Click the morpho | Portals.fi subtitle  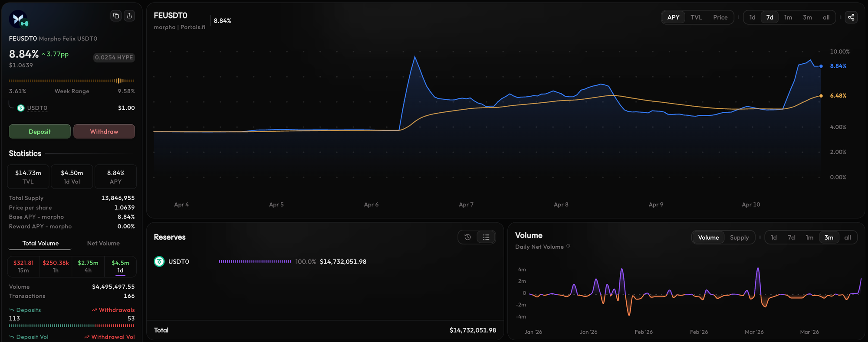click(180, 27)
